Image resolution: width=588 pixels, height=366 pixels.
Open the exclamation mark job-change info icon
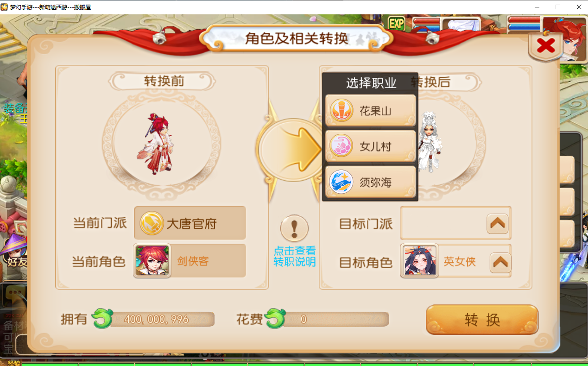pos(294,229)
